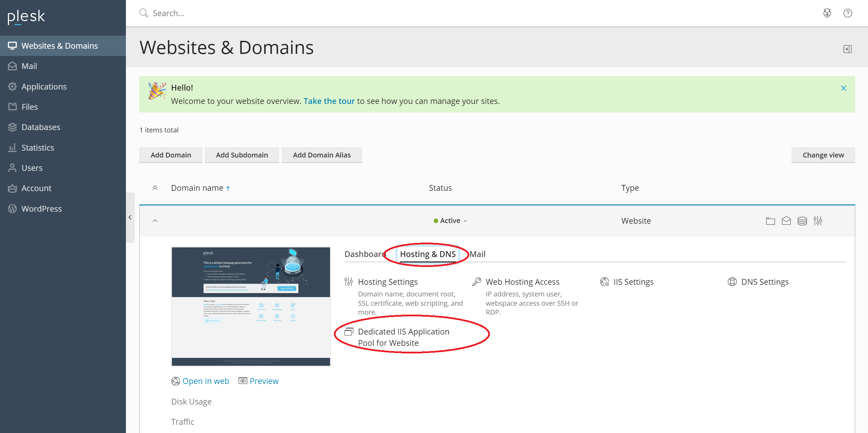
Task: Open domain file manager folder icon
Action: (x=770, y=221)
